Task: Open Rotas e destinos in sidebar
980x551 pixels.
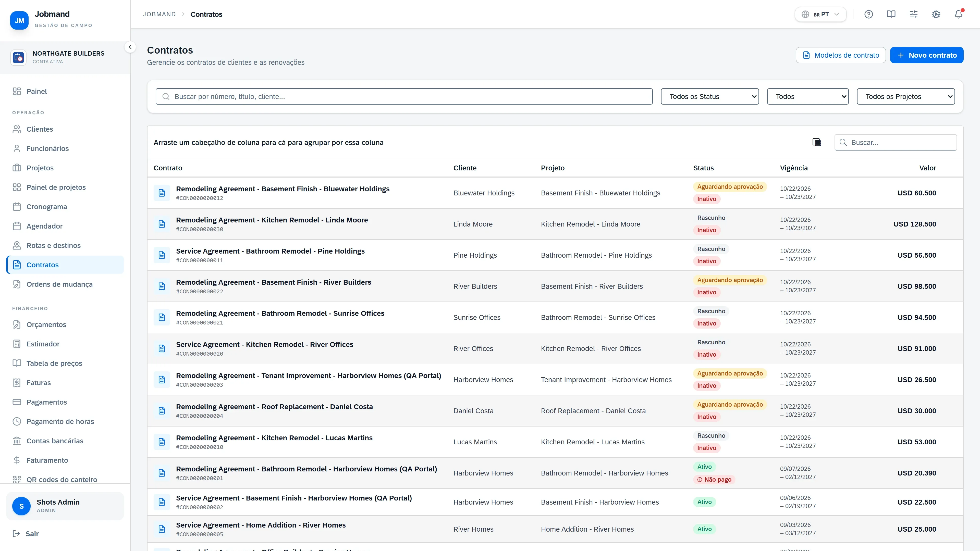Action: (x=65, y=246)
